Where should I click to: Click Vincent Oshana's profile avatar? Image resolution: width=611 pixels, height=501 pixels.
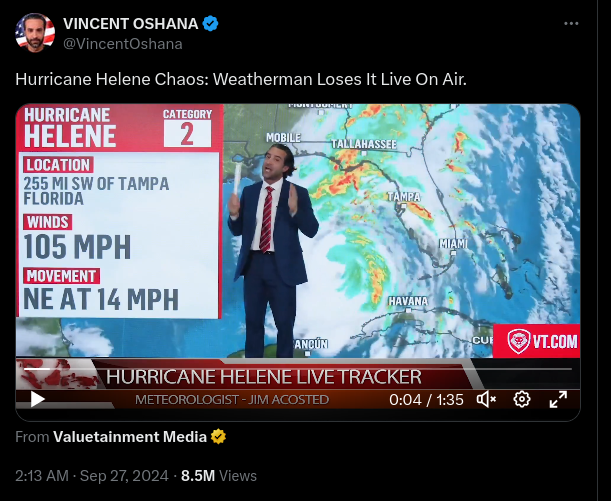[x=35, y=32]
